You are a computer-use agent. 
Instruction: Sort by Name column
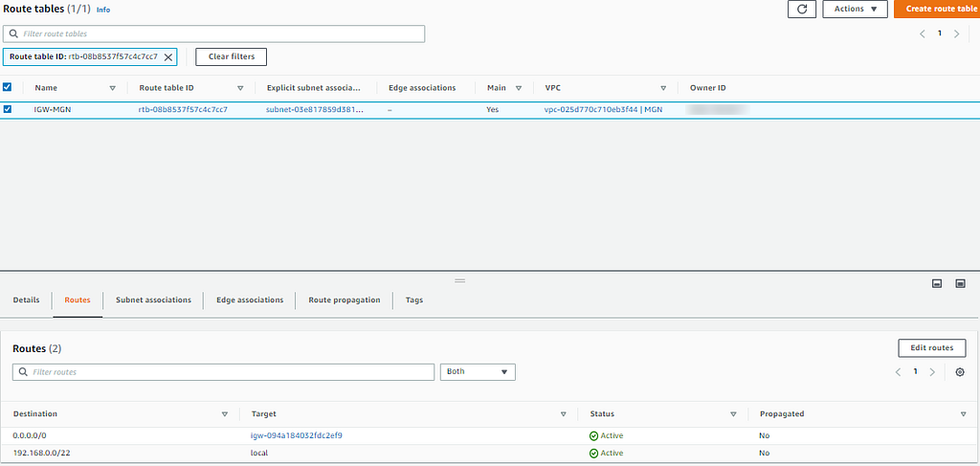coord(113,88)
